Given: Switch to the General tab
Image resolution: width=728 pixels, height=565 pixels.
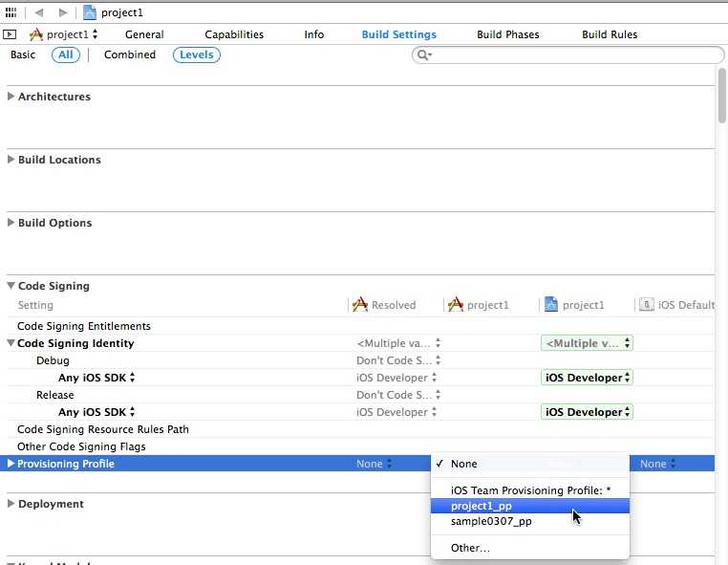Looking at the screenshot, I should pyautogui.click(x=144, y=34).
